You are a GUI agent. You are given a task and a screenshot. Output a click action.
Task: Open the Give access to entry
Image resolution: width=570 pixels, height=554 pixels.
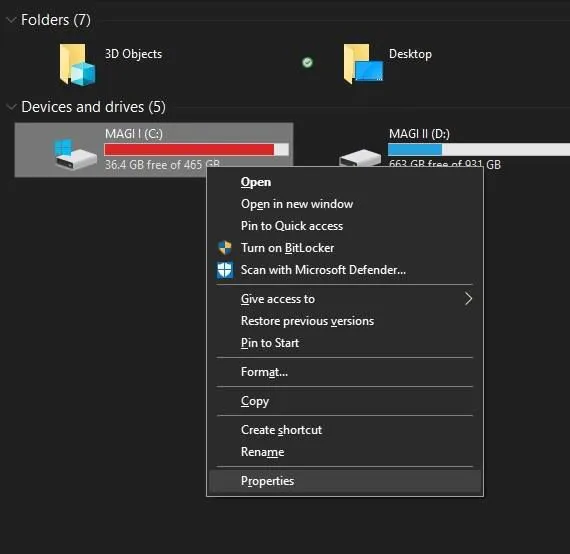(345, 299)
